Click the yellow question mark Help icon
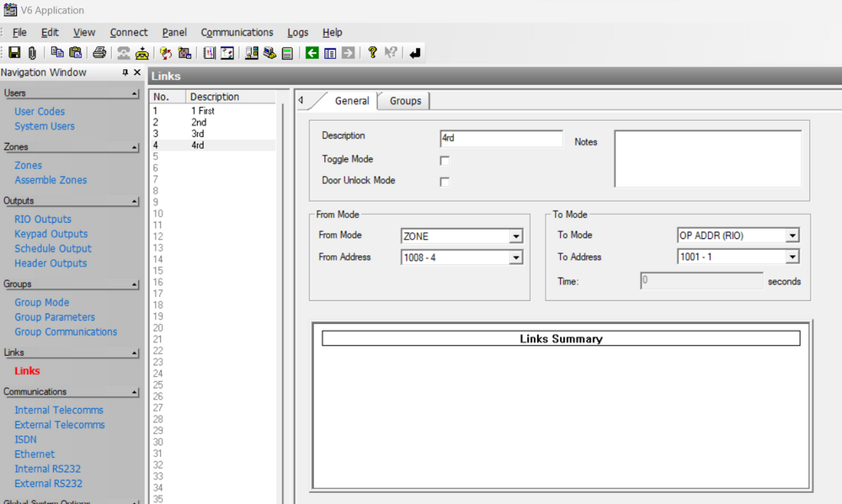 372,53
